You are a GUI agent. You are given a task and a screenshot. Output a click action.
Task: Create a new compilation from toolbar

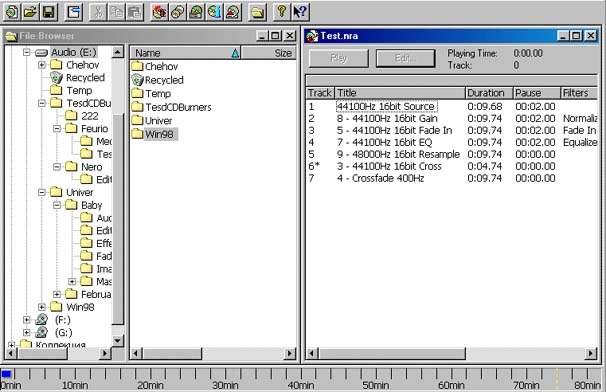click(12, 12)
